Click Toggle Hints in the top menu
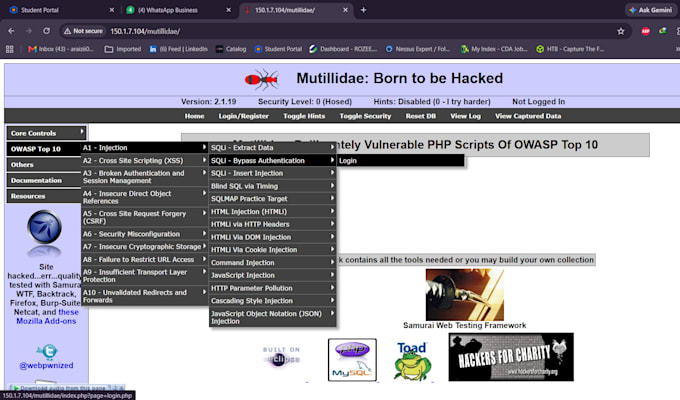This screenshot has height=400, width=680. (x=304, y=116)
